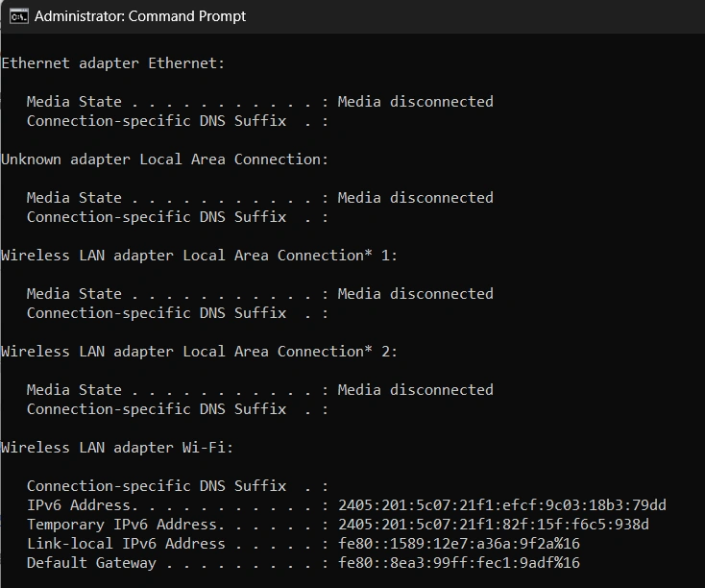Click the 'Ethernet adapter Ethernet:' heading
The height and width of the screenshot is (588, 705).
pyautogui.click(x=112, y=63)
